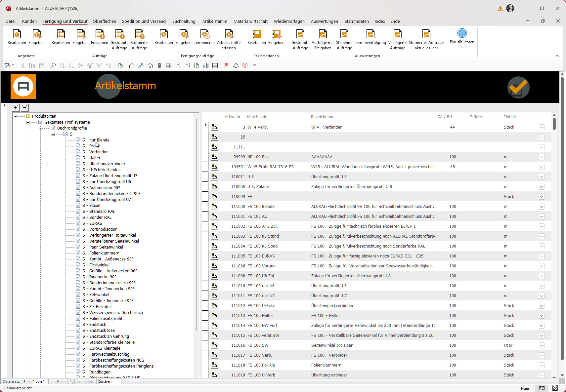Switch to the Buchhaltung ribbon tab
The width and height of the screenshot is (566, 392).
pos(184,21)
